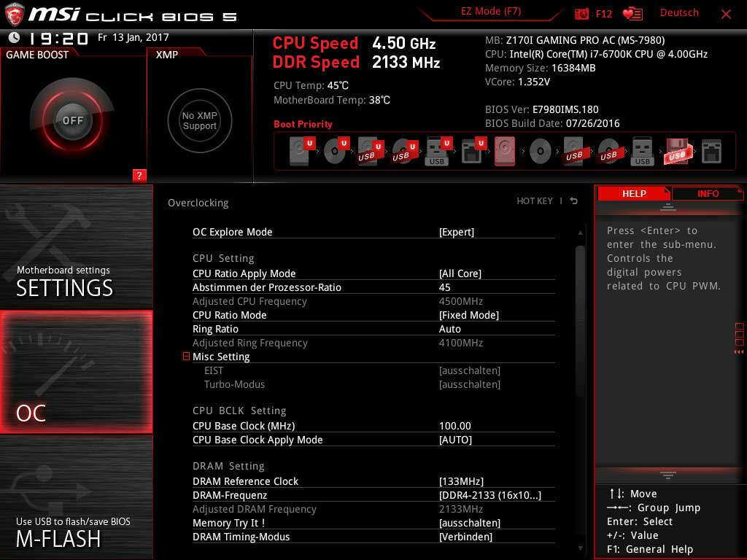The image size is (747, 560).
Task: Select the UEFI USB CD/DVD boot icon
Action: coord(404,151)
